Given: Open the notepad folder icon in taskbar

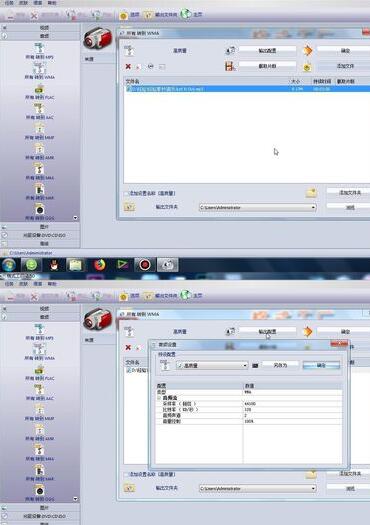Looking at the screenshot, I should [76, 265].
